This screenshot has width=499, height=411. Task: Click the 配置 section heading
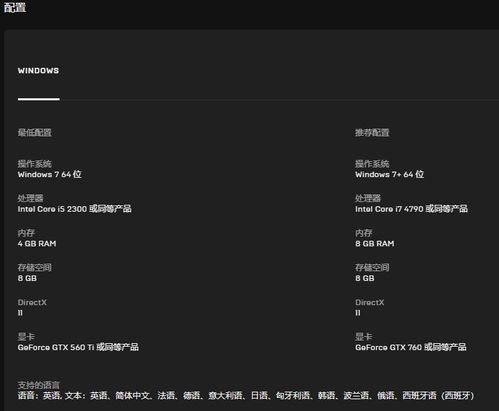15,7
